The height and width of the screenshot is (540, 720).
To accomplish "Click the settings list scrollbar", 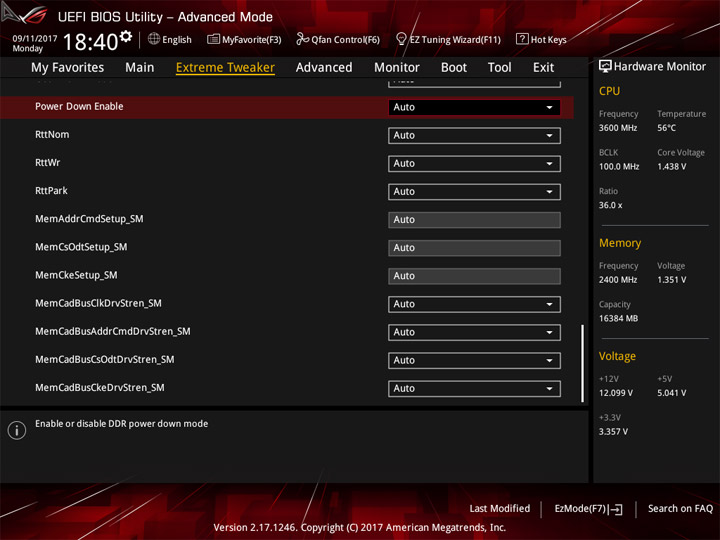I will coord(583,363).
